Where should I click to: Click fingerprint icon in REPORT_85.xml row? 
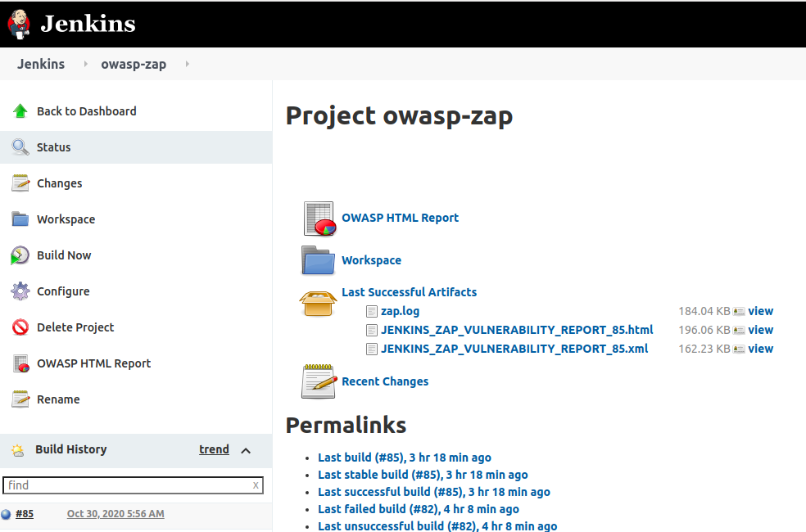[x=739, y=349]
